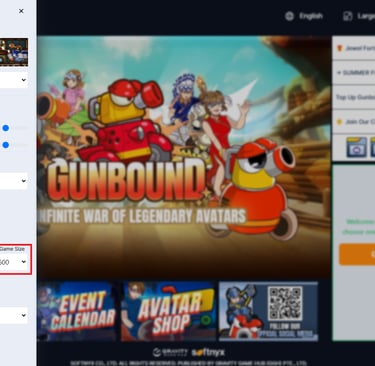Close the left settings panel with X
This screenshot has width=375, height=366.
coord(21,11)
